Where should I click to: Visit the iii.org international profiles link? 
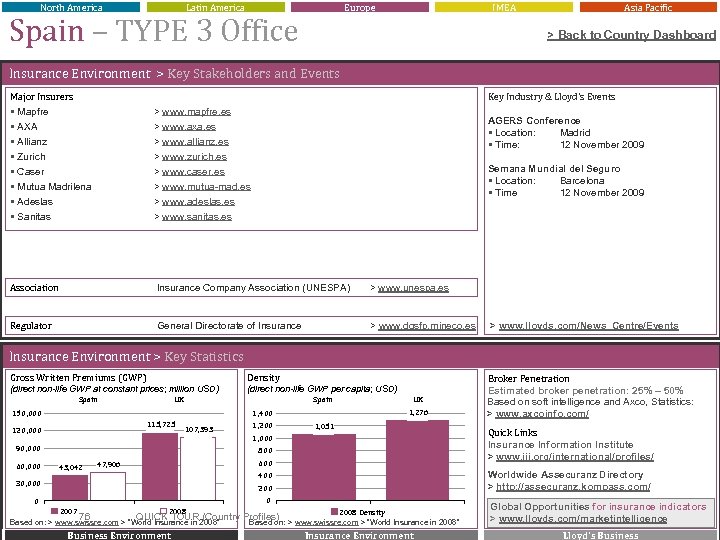click(574, 456)
